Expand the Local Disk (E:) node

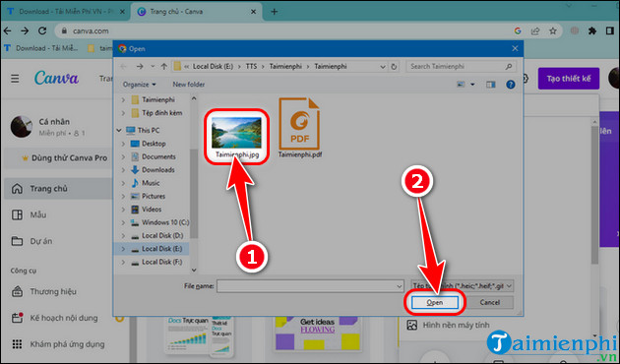coord(123,249)
